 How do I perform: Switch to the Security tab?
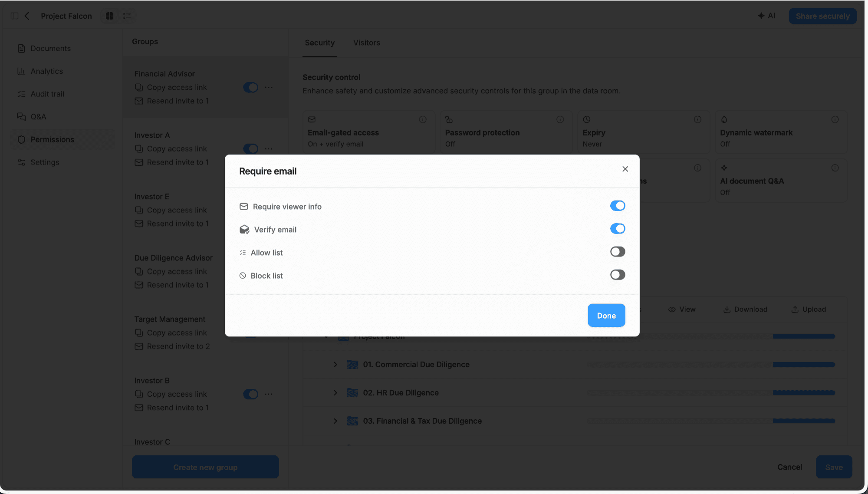coord(320,43)
